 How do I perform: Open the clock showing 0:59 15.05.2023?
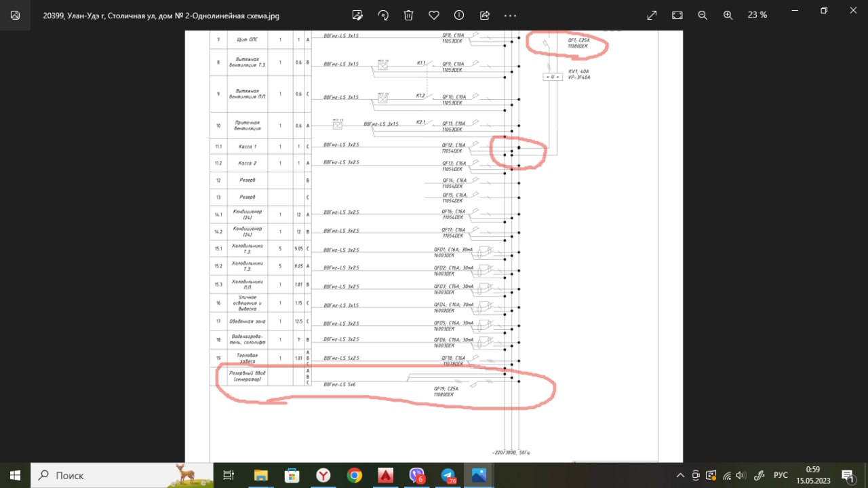(812, 475)
